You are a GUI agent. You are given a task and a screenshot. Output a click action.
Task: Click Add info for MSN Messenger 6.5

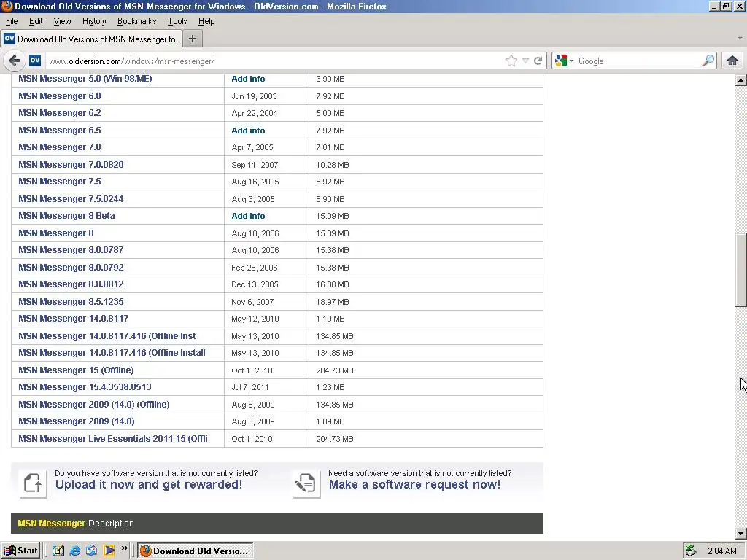(x=248, y=131)
